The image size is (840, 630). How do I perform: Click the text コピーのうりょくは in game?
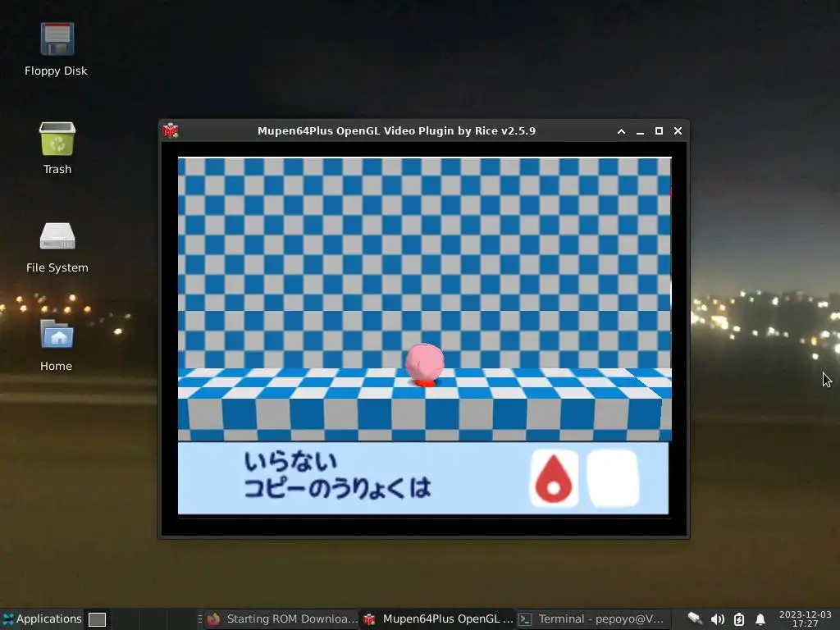pos(337,487)
